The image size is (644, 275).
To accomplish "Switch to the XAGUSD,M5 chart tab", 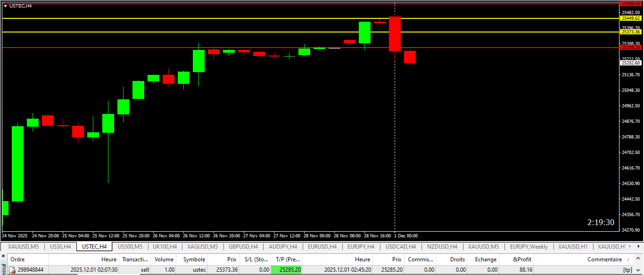I will (x=202, y=246).
